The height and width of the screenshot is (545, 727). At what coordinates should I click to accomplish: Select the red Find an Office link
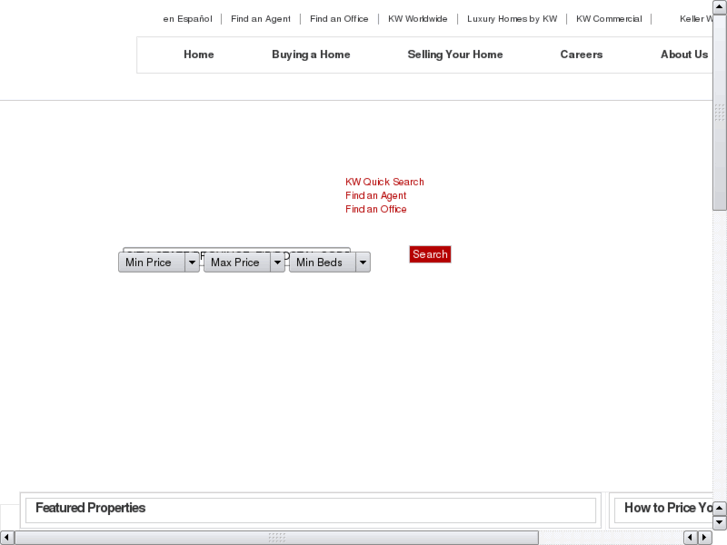(x=376, y=209)
